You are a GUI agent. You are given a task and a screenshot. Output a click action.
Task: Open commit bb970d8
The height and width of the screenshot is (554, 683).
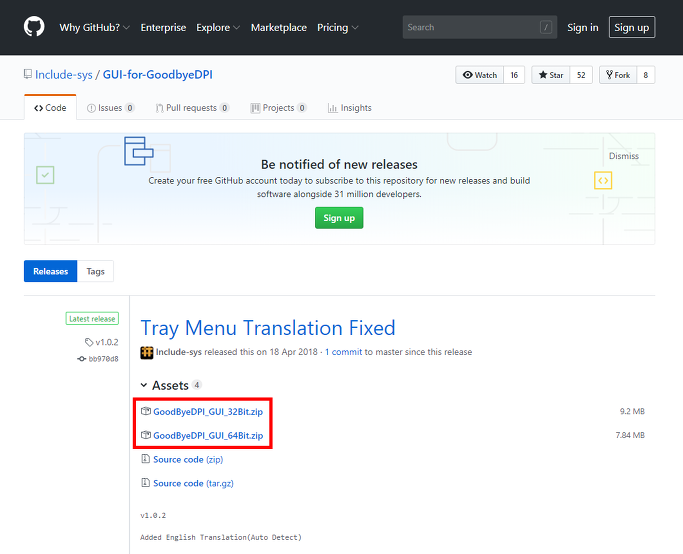tap(103, 359)
